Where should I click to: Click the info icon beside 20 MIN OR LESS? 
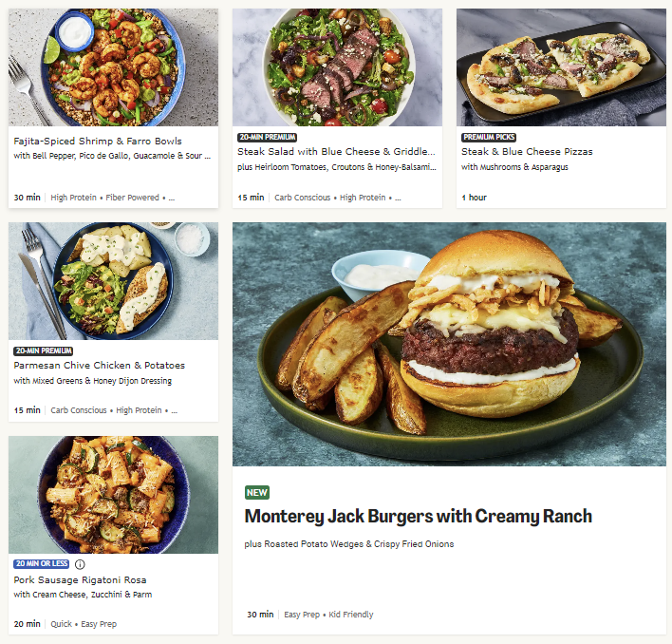click(80, 564)
